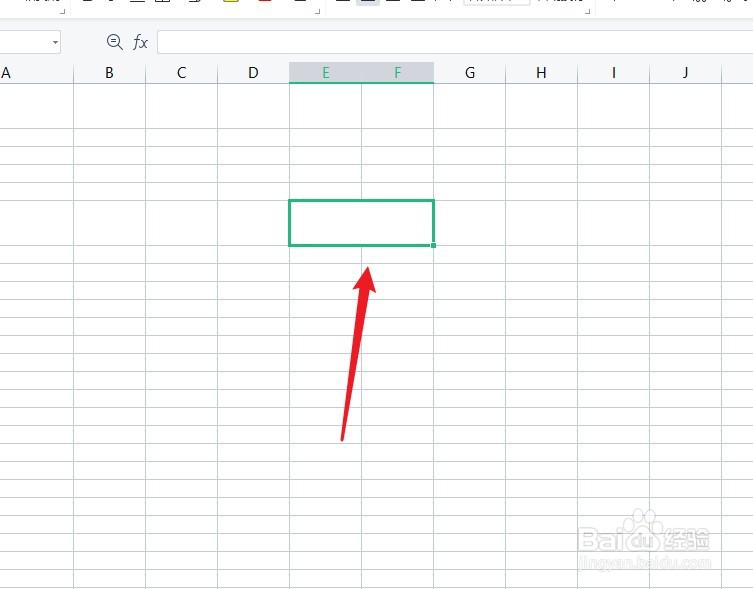Select column G header
This screenshot has width=753, height=589.
[x=470, y=73]
